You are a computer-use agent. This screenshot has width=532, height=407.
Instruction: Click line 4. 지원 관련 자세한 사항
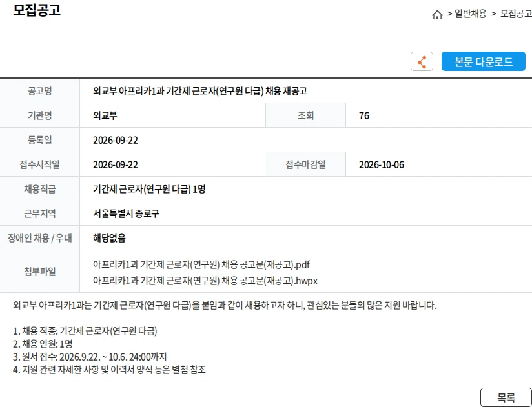coord(109,370)
